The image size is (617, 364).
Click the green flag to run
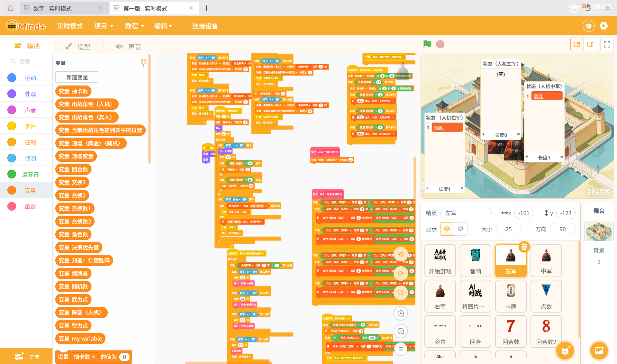[x=427, y=44]
